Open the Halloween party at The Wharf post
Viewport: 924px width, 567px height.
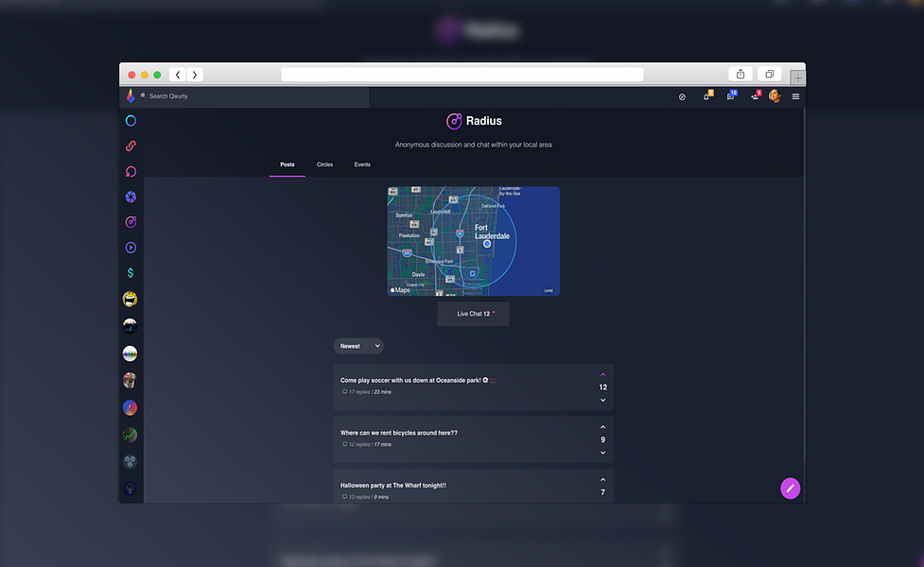tap(473, 486)
